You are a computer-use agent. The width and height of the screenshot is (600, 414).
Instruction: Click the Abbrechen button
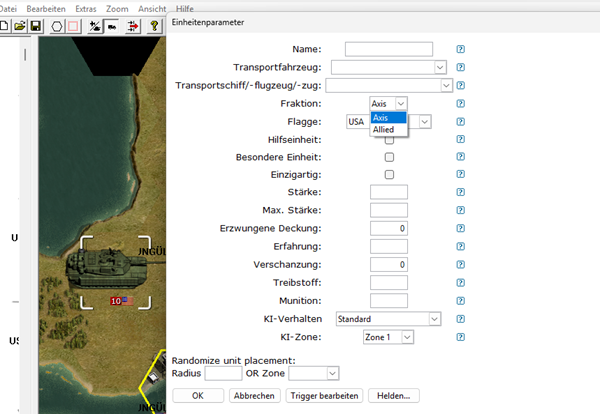pos(254,396)
